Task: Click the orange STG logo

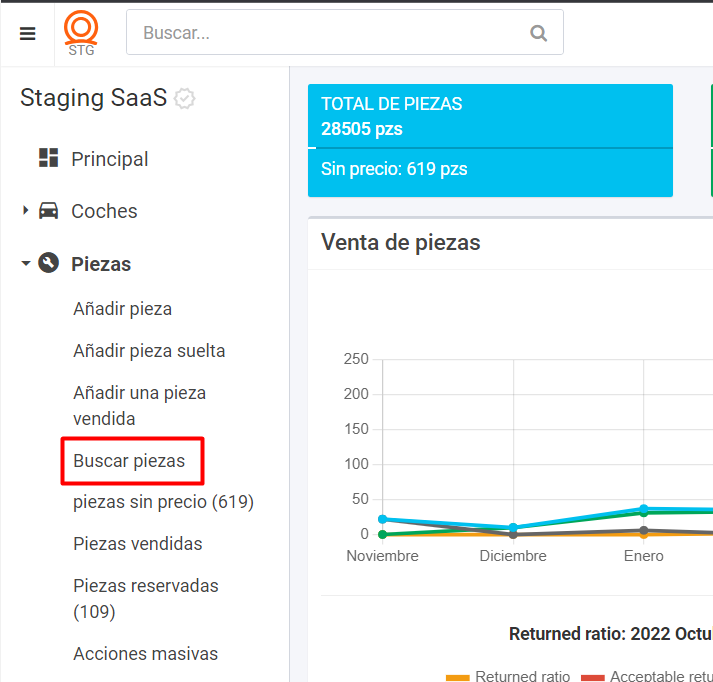Action: tap(81, 33)
